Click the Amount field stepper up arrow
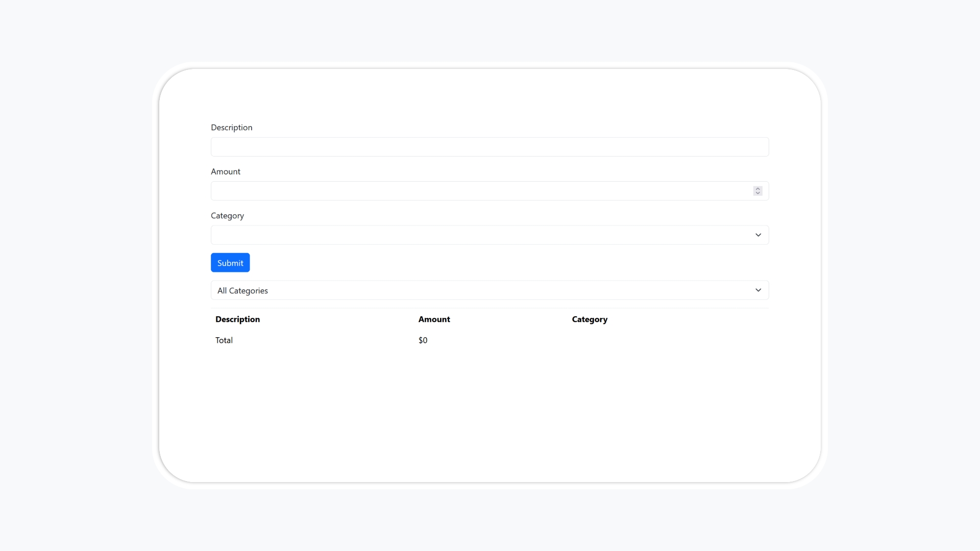980x551 pixels. [757, 188]
